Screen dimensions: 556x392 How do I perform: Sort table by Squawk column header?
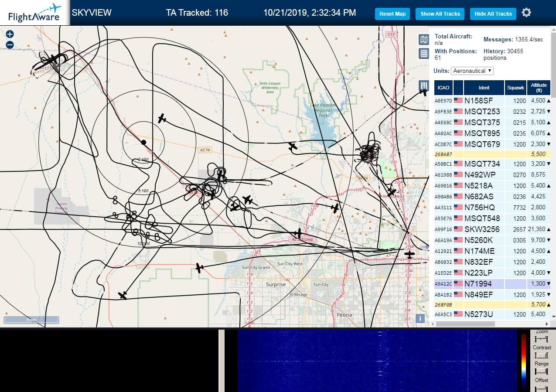515,88
